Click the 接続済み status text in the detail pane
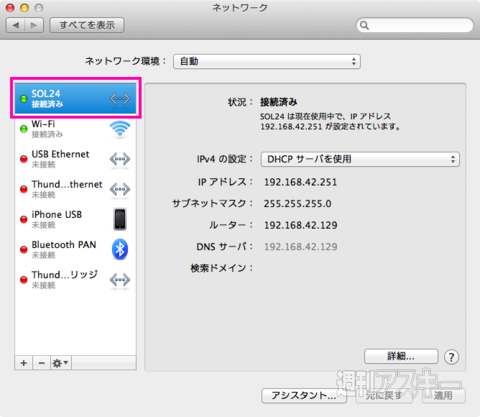 [x=279, y=102]
